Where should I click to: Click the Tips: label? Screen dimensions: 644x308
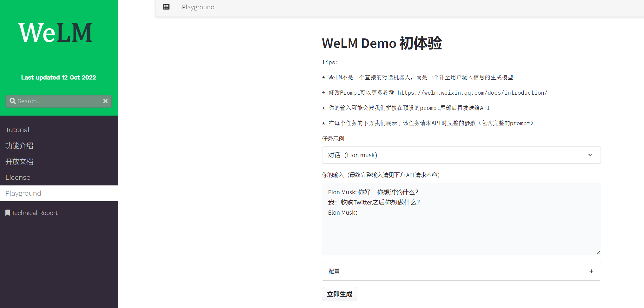pyautogui.click(x=330, y=62)
